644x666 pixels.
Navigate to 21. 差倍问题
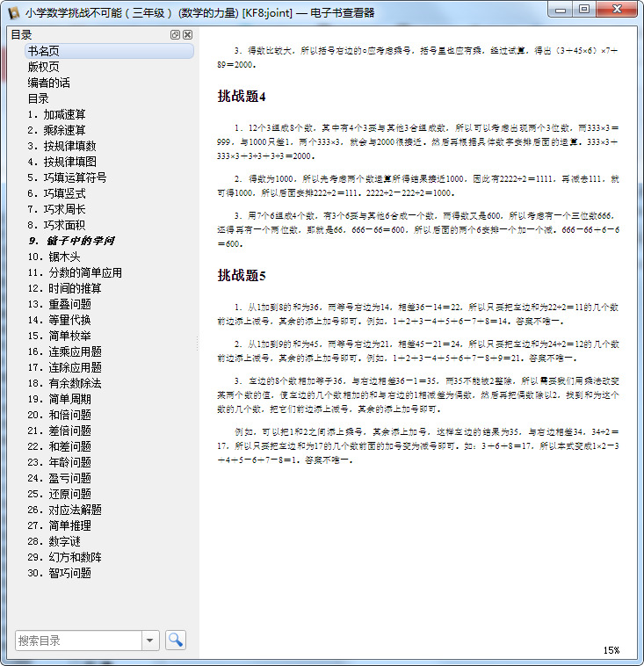click(60, 431)
